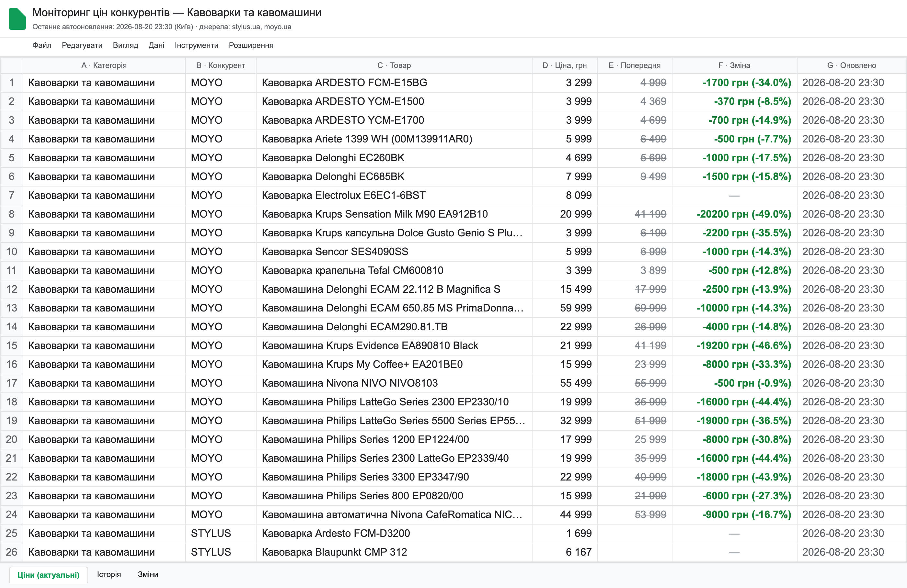This screenshot has height=588, width=907.
Task: Open the Дані menu
Action: pyautogui.click(x=156, y=45)
